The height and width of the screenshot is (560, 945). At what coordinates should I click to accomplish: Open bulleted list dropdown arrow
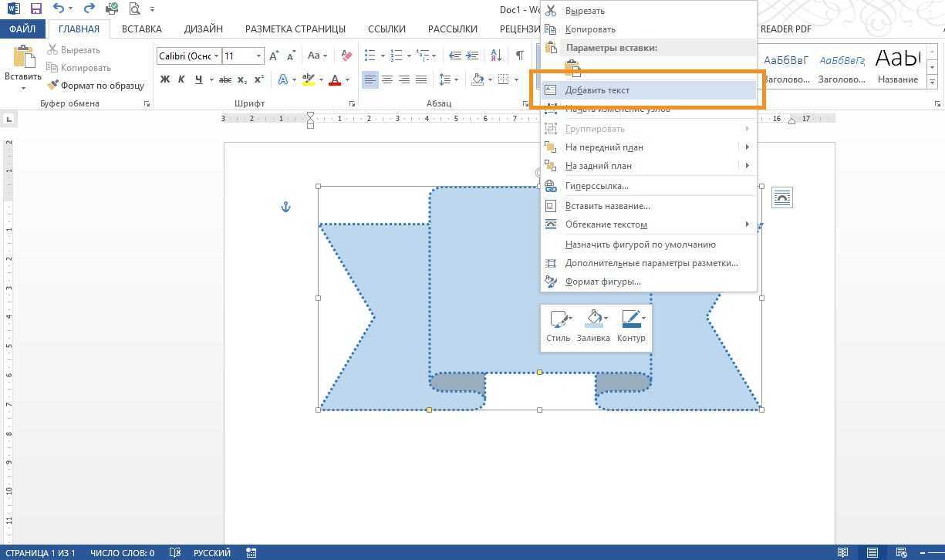[x=382, y=56]
